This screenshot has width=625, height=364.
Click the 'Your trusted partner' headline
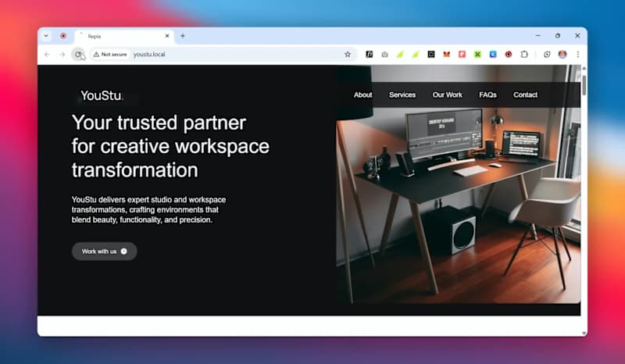pyautogui.click(x=170, y=146)
